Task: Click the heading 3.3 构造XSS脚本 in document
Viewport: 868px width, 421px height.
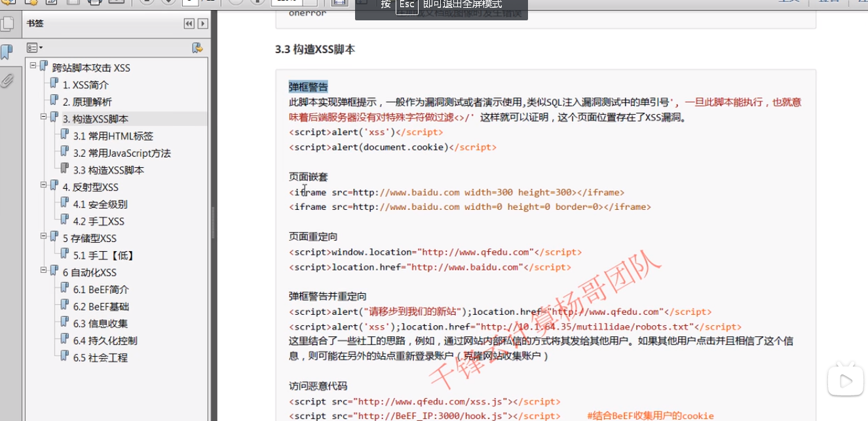Action: tap(315, 49)
